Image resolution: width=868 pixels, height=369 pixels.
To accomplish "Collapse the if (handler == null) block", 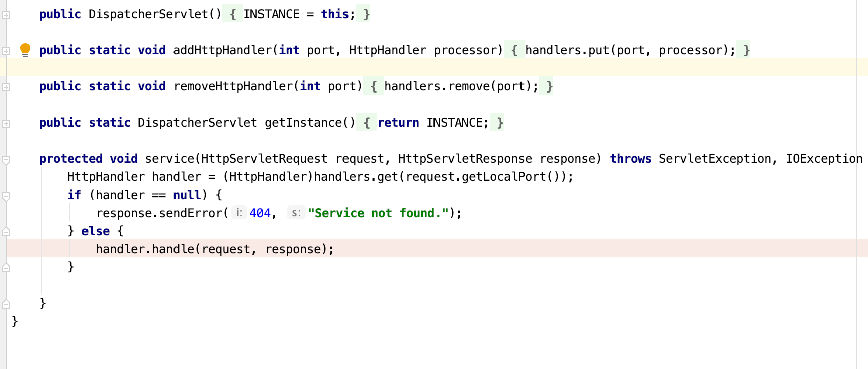I will click(x=6, y=196).
